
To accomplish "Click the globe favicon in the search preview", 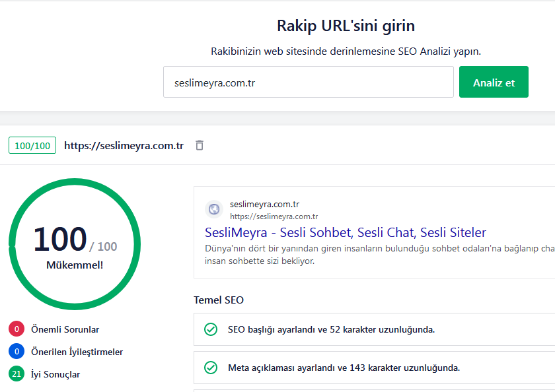I will coord(214,209).
